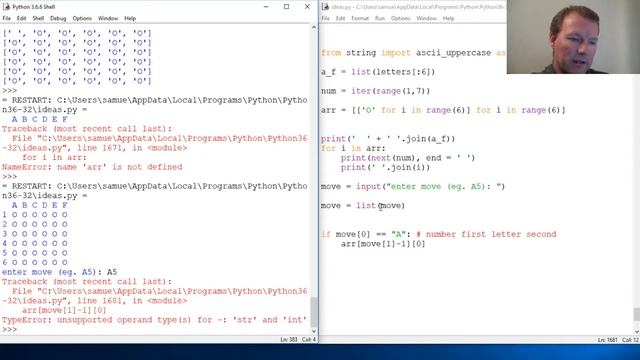
Task: Click the last >>> prompt in Shell
Action: [x=9, y=329]
